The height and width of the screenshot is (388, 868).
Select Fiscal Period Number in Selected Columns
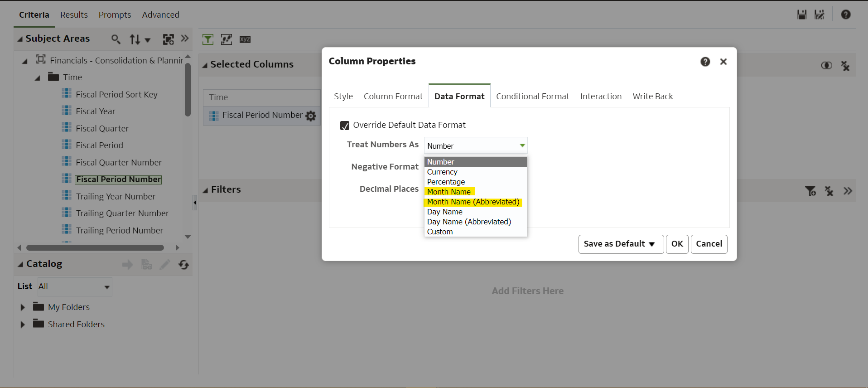pyautogui.click(x=262, y=116)
